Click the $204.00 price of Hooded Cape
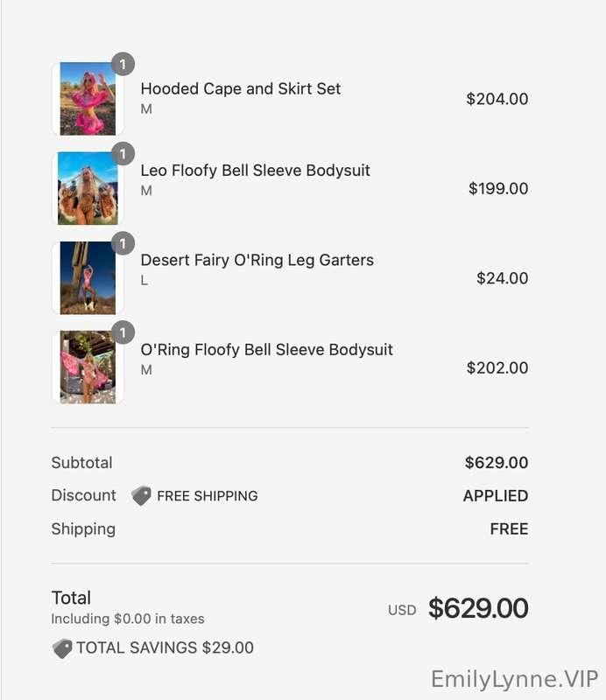 click(x=497, y=99)
